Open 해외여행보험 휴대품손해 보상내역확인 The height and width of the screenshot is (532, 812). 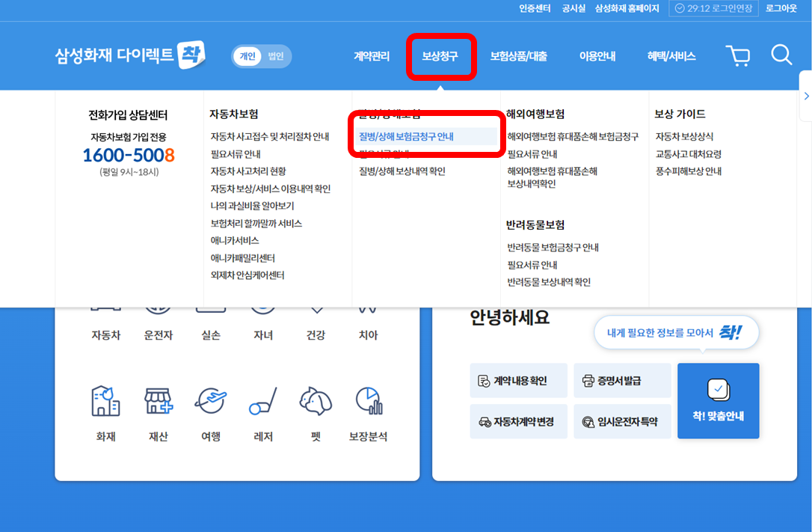pyautogui.click(x=552, y=177)
